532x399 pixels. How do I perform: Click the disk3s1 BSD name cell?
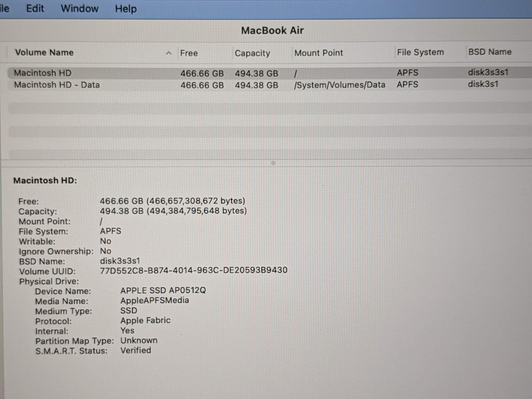483,84
